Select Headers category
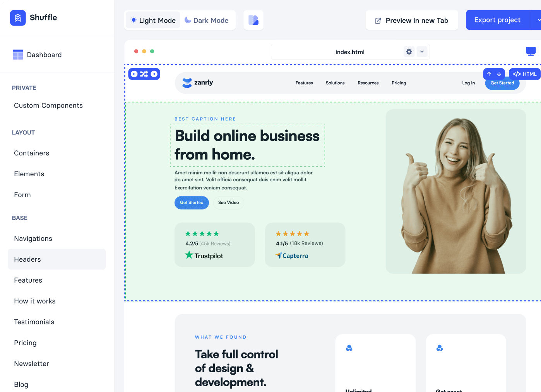 pyautogui.click(x=57, y=259)
